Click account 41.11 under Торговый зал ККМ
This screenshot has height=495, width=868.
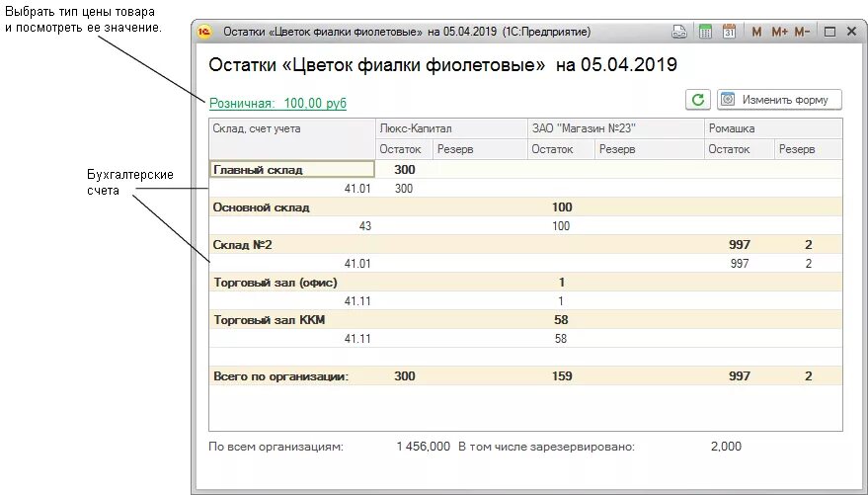coord(357,339)
